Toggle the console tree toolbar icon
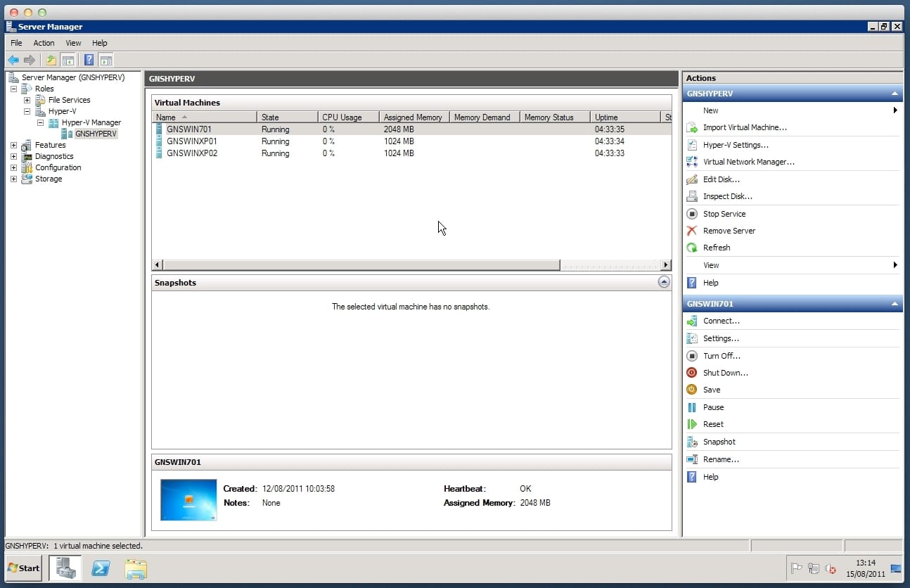The width and height of the screenshot is (910, 588). 68,60
